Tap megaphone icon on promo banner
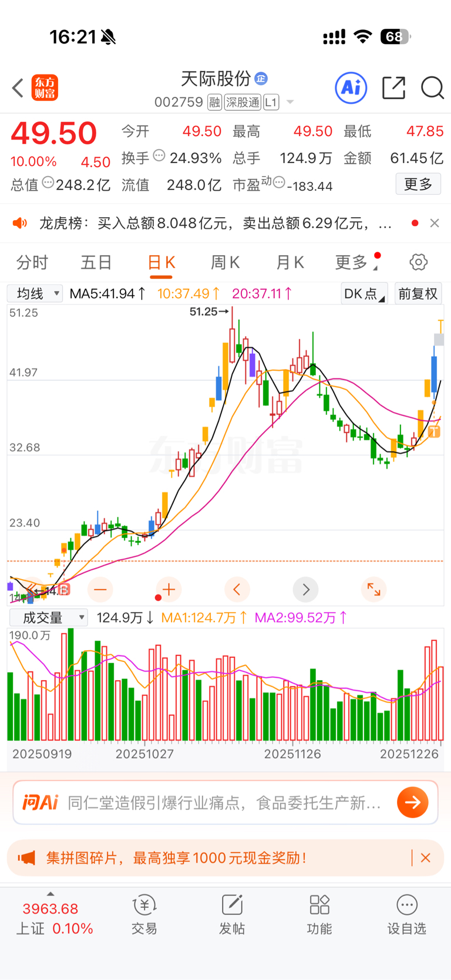Viewport: 451px width, 980px height. tap(26, 858)
